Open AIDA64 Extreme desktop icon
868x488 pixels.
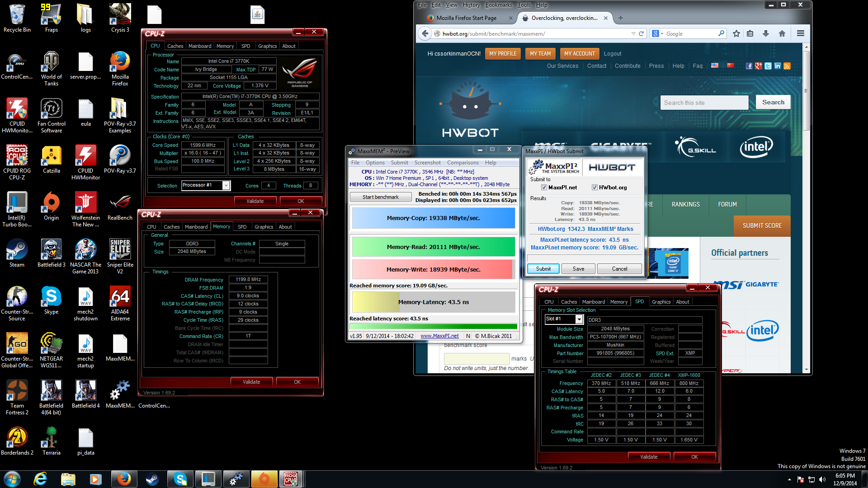pyautogui.click(x=120, y=303)
